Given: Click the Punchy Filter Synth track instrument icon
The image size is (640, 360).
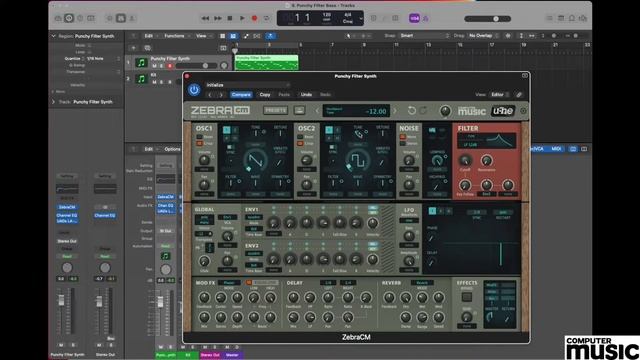Looking at the screenshot, I should [x=142, y=63].
